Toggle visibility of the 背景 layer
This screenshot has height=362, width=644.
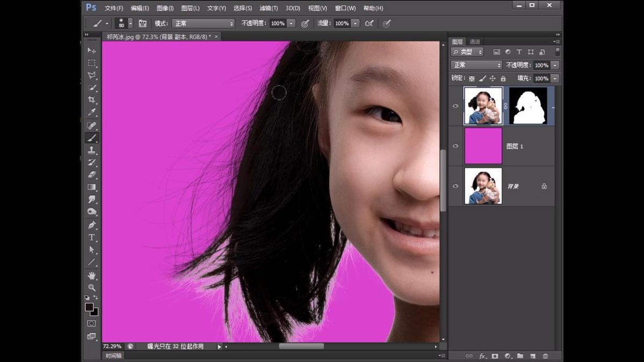pyautogui.click(x=456, y=186)
